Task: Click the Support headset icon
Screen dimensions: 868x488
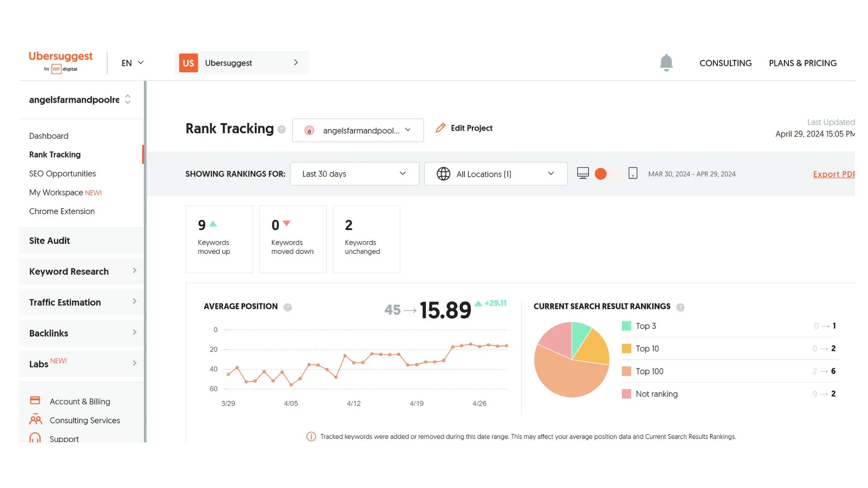Action: point(35,438)
